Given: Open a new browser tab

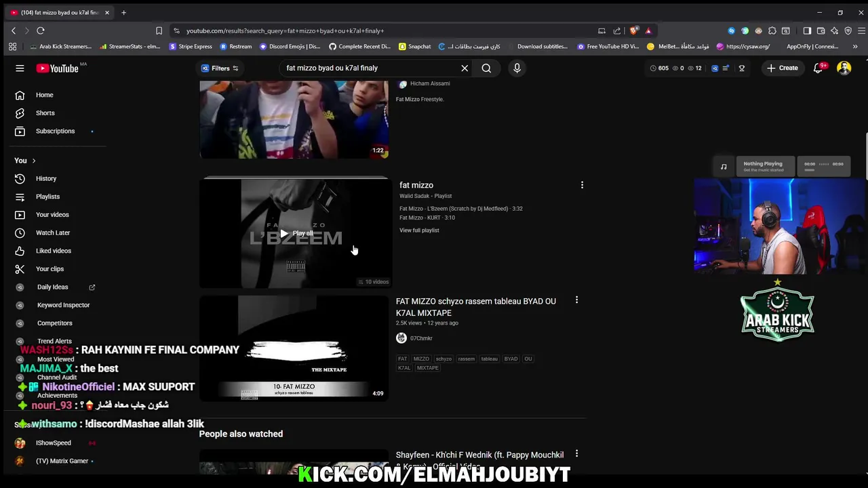Looking at the screenshot, I should [x=123, y=12].
